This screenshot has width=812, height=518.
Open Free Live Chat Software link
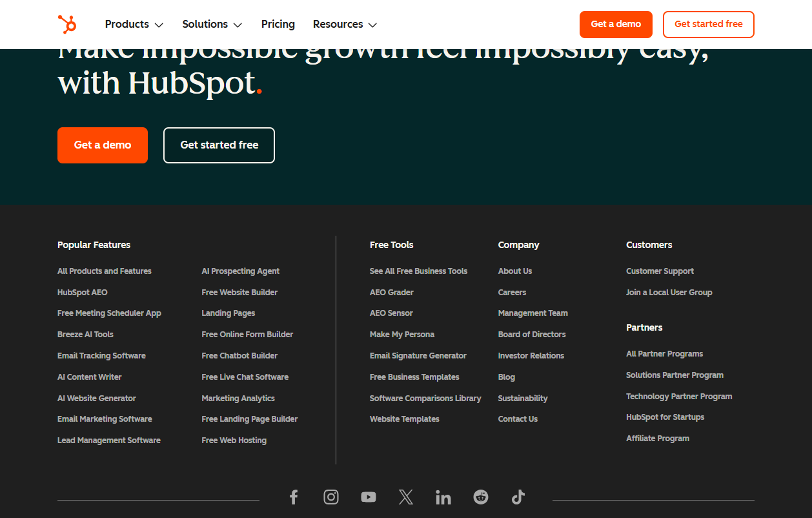coord(245,377)
